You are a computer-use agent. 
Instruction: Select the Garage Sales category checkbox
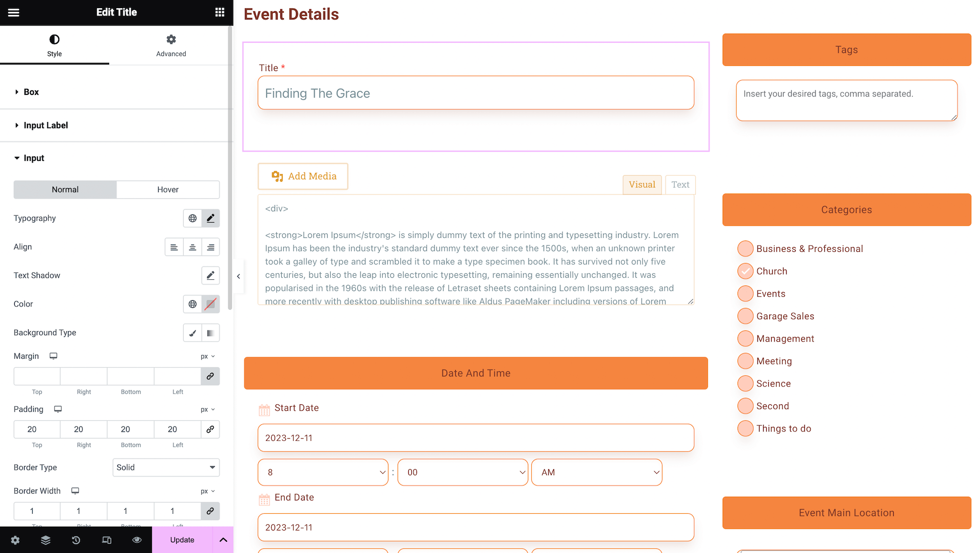745,316
